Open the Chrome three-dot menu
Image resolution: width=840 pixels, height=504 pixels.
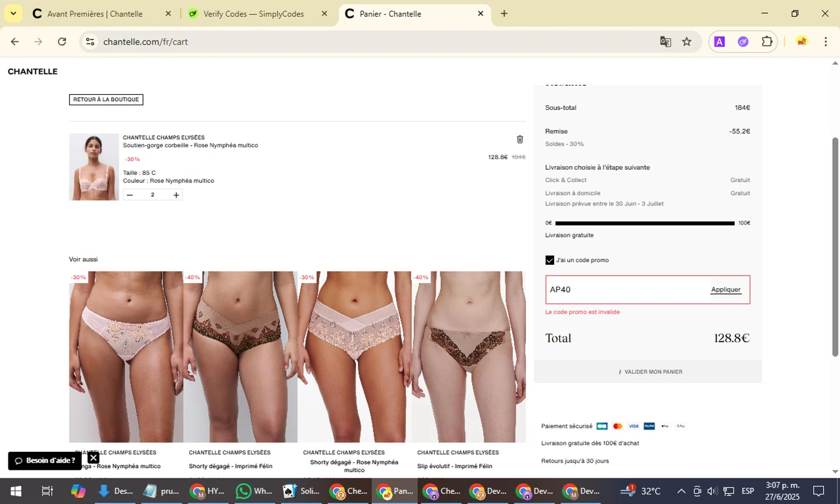coord(825,41)
